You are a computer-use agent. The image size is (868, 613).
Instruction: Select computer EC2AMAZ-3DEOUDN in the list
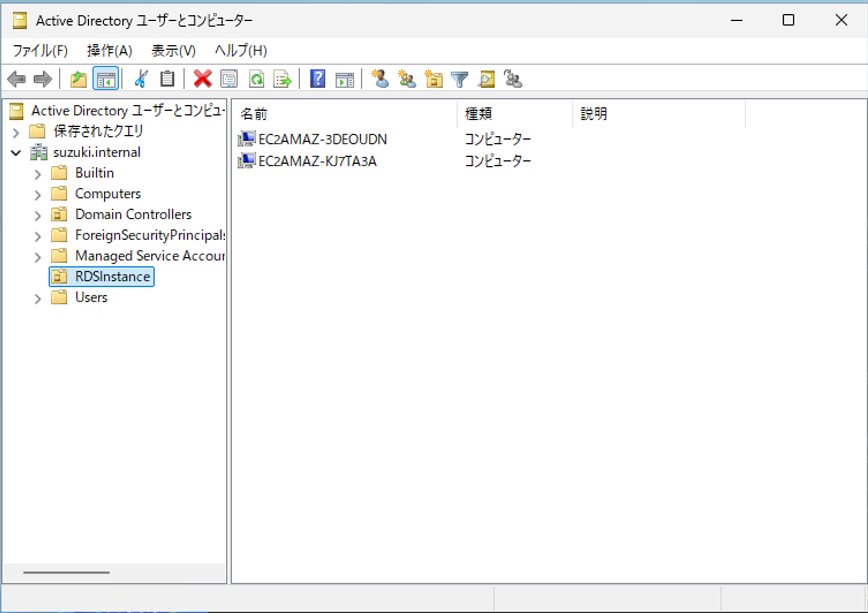[322, 139]
